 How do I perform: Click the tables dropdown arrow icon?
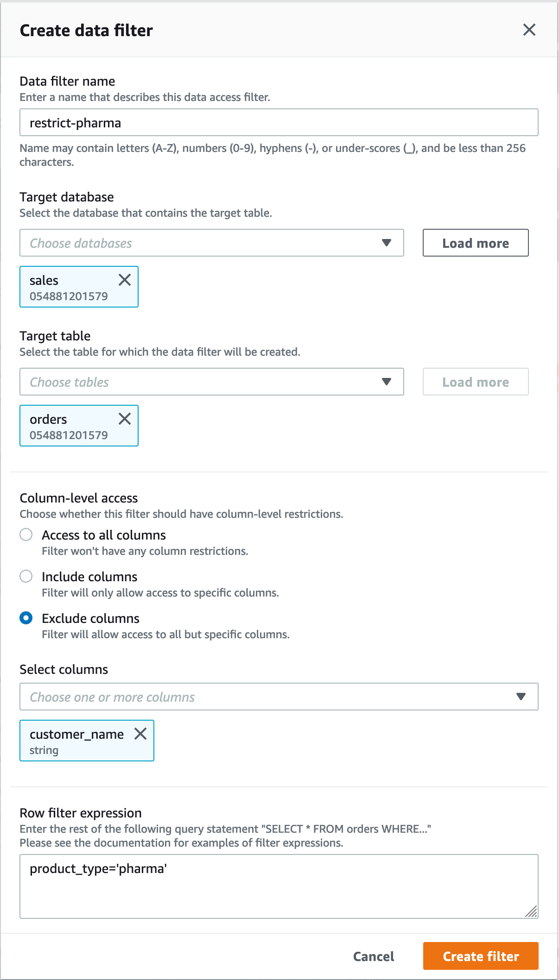click(x=387, y=382)
